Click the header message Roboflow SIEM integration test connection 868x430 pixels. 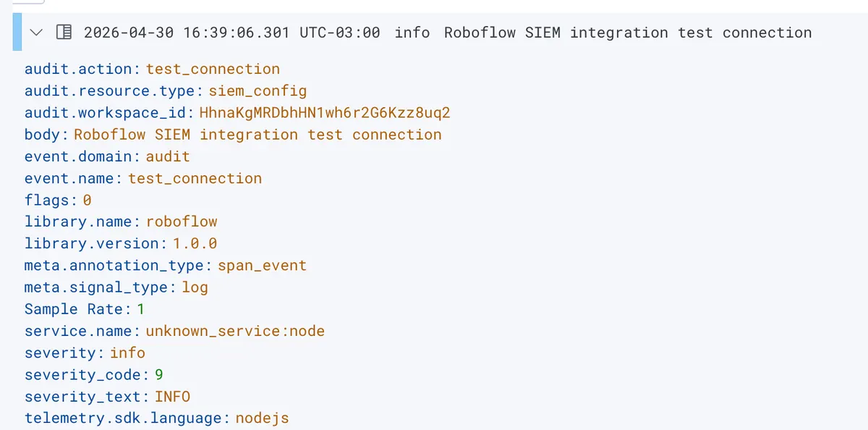pos(628,33)
